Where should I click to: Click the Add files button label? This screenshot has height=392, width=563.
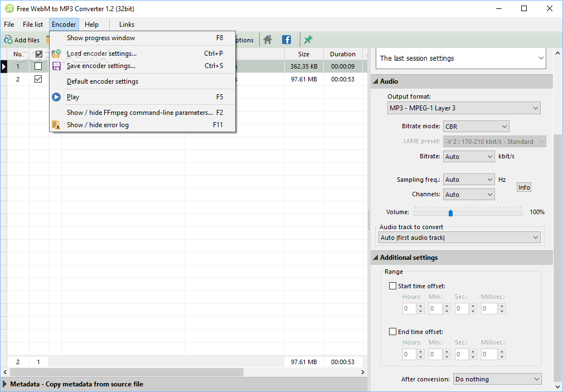point(27,40)
